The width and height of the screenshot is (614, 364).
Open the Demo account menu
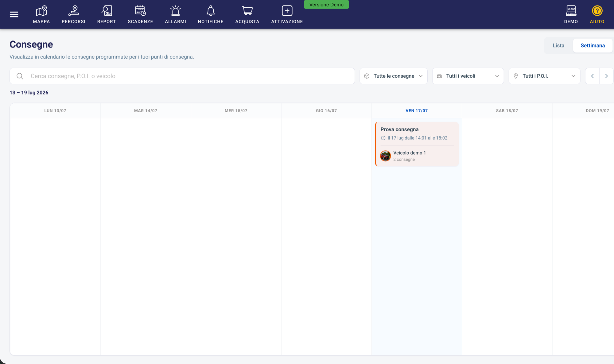571,14
